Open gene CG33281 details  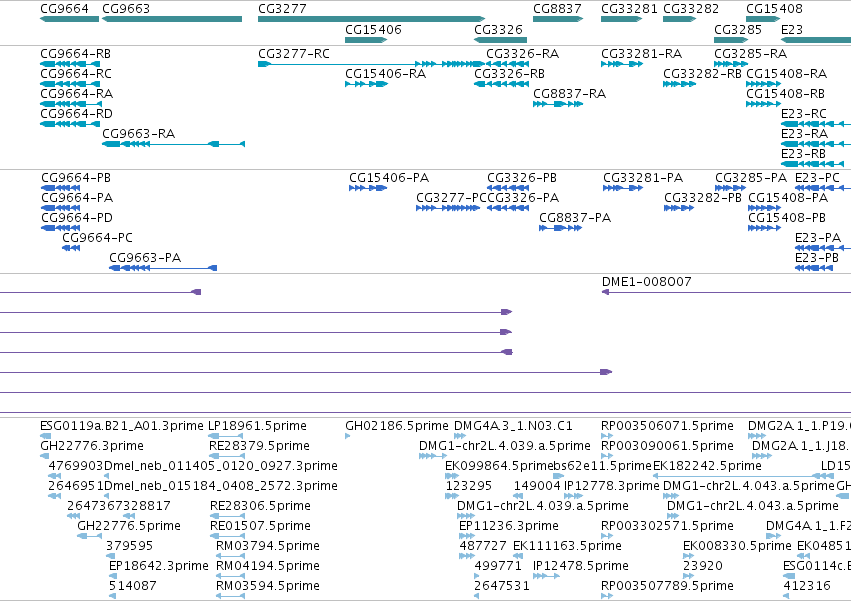[x=621, y=19]
